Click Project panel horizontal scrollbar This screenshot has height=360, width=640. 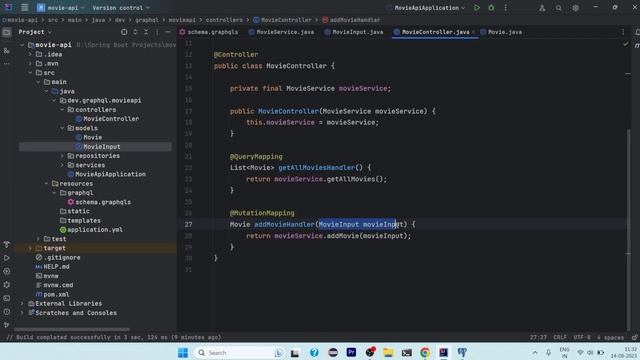72,329
